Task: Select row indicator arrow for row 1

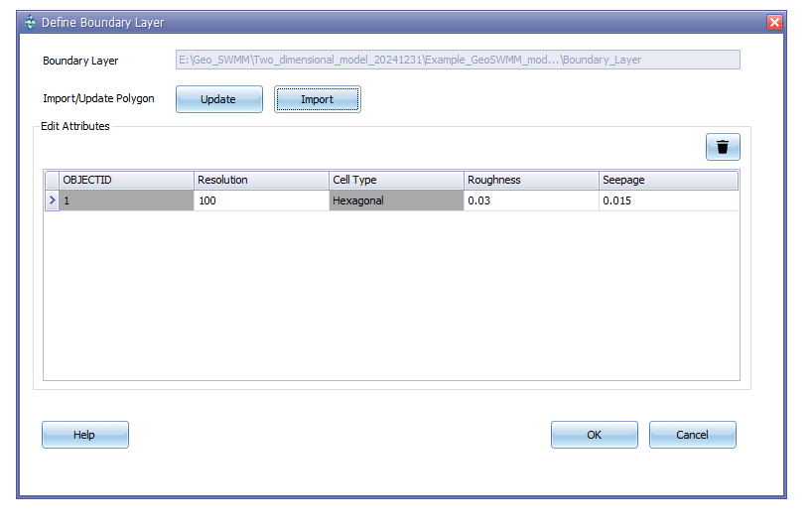Action: point(52,200)
